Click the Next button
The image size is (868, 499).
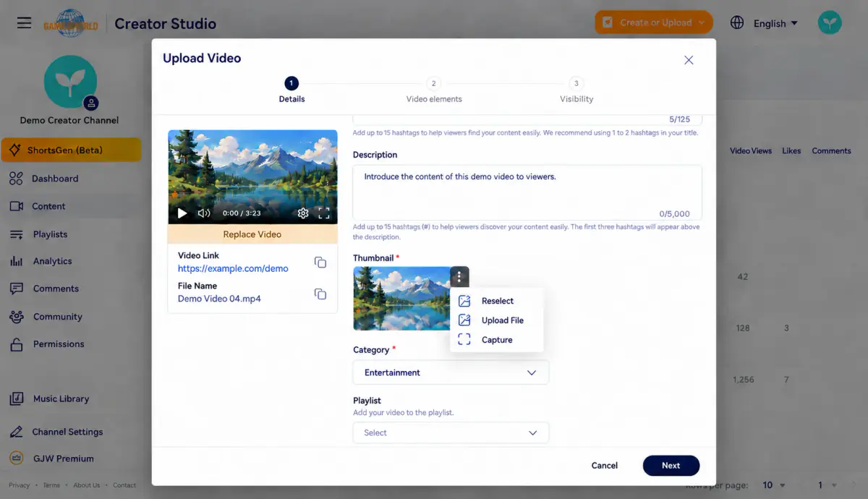pos(671,466)
